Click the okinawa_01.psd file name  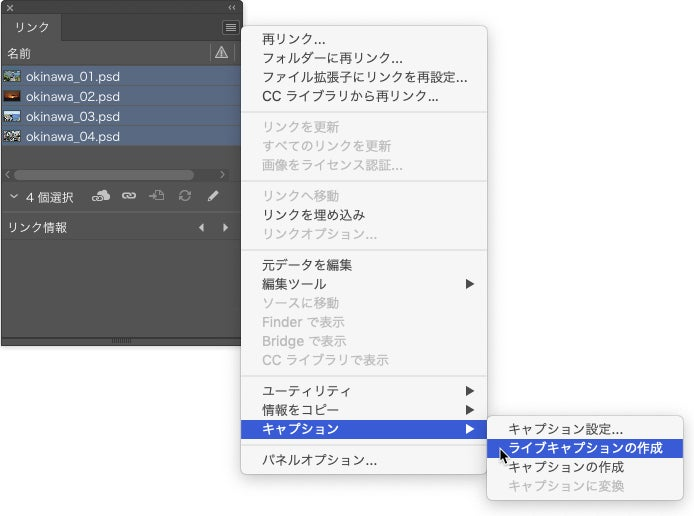(73, 77)
